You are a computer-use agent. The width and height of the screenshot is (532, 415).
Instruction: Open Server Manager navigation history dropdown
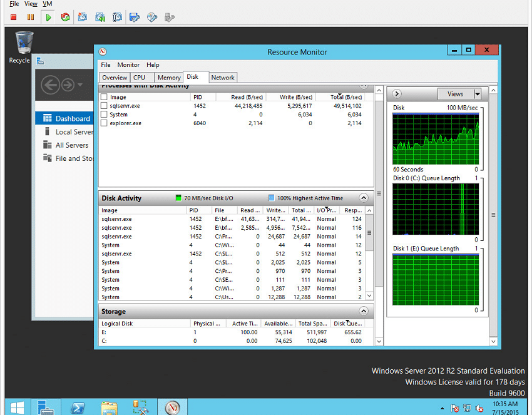[x=80, y=85]
